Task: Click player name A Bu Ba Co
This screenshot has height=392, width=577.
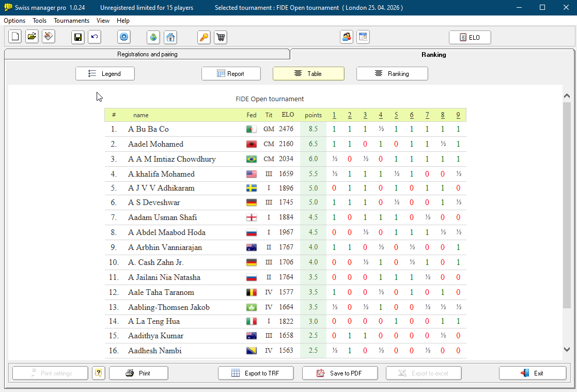Action: [148, 129]
